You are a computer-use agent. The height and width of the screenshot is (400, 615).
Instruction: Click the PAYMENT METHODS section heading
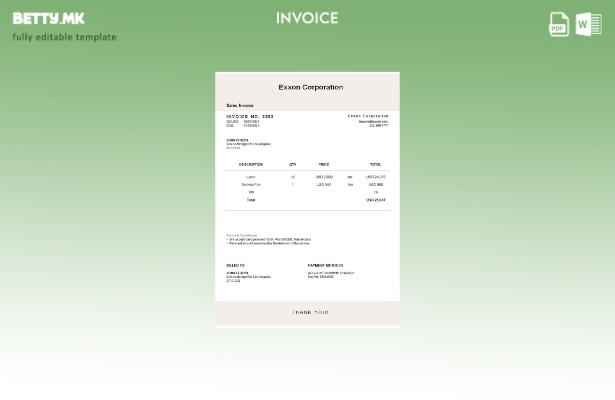tap(326, 266)
